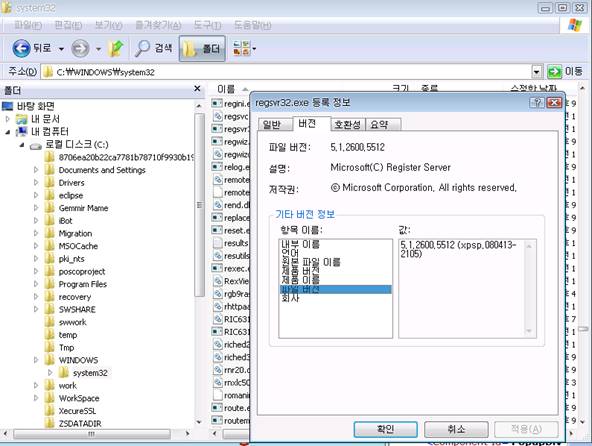Viewport: 592px width, 446px height.
Task: Click the 확인 button
Action: pyautogui.click(x=385, y=429)
